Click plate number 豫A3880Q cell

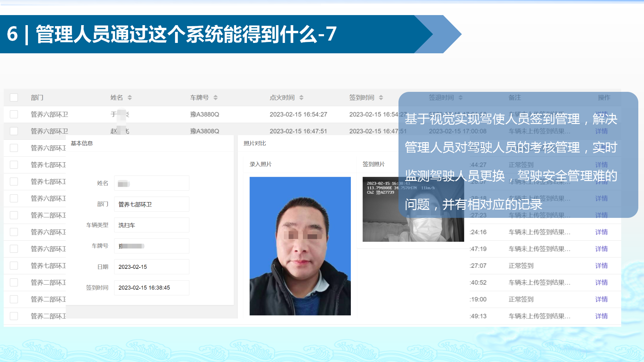[205, 114]
